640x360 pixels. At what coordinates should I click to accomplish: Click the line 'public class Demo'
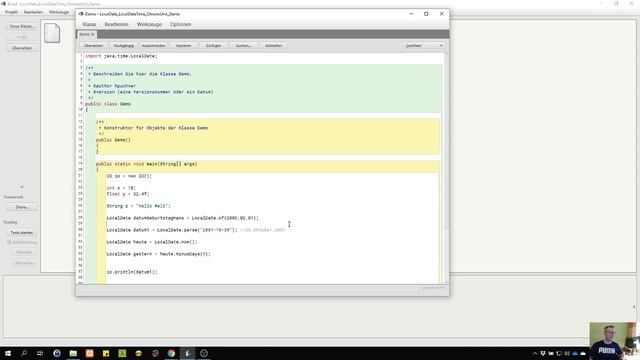[x=108, y=104]
